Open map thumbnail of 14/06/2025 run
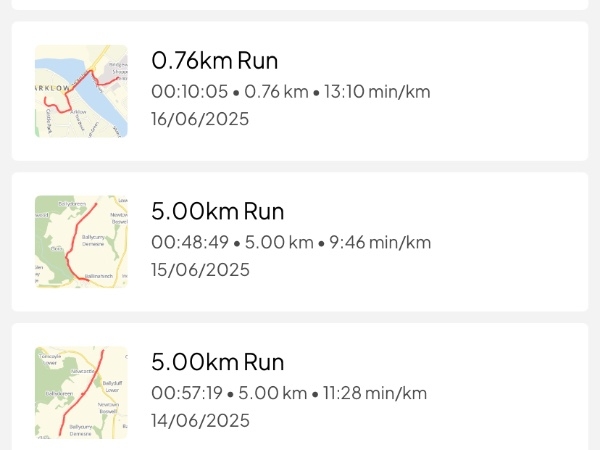The image size is (600, 450). [x=81, y=393]
